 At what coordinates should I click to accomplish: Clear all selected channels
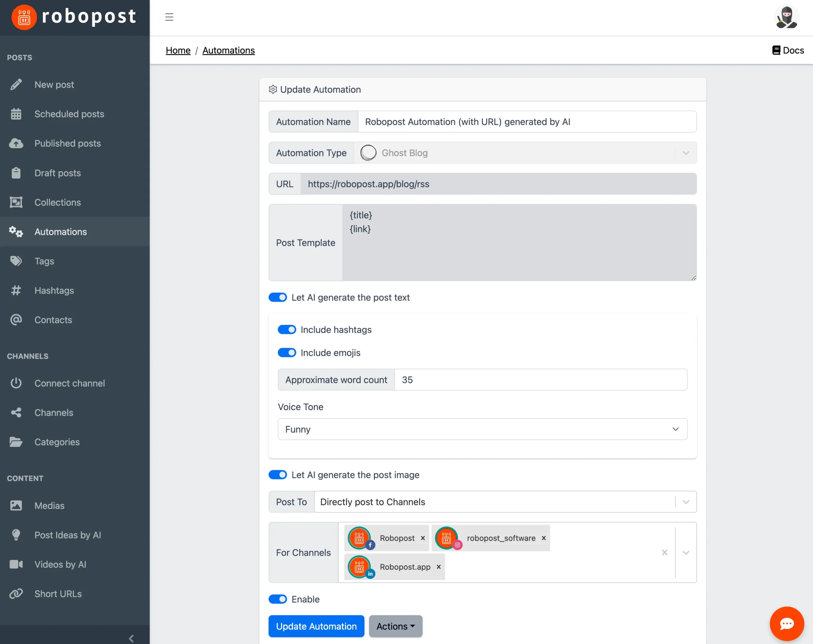point(664,552)
